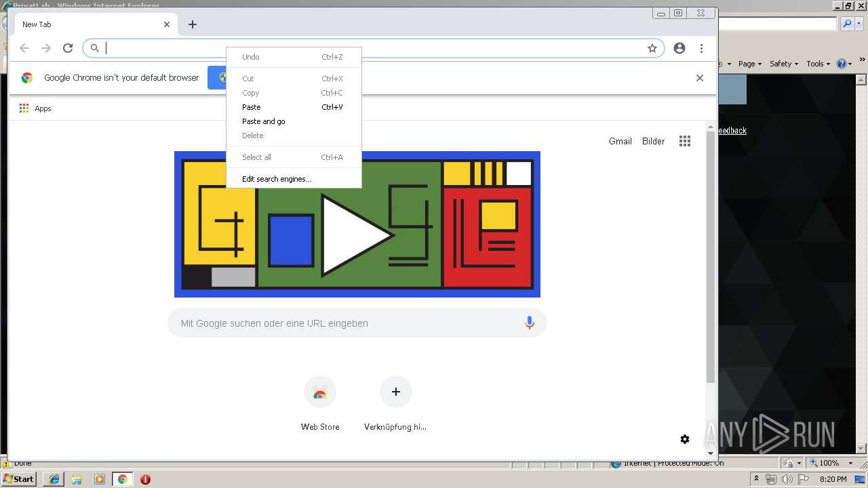Viewport: 868px width, 488px height.
Task: Open the Chrome profile avatar icon
Action: [x=679, y=48]
